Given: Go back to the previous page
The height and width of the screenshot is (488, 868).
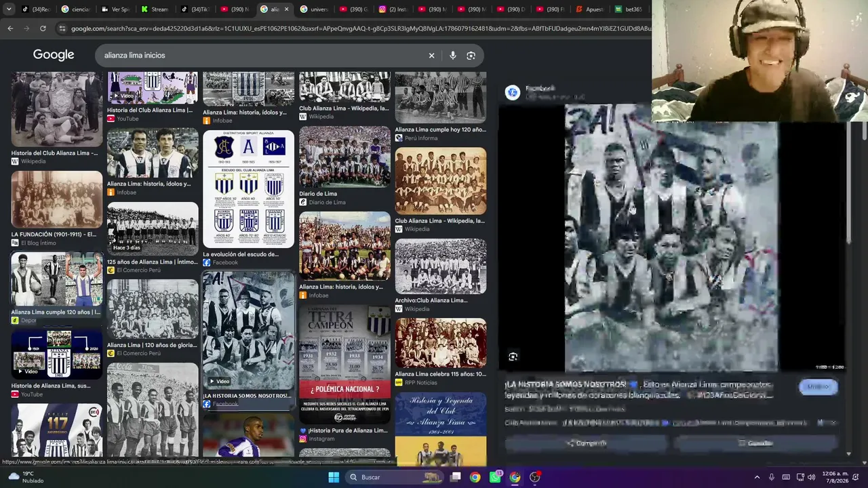Looking at the screenshot, I should coord(10,28).
